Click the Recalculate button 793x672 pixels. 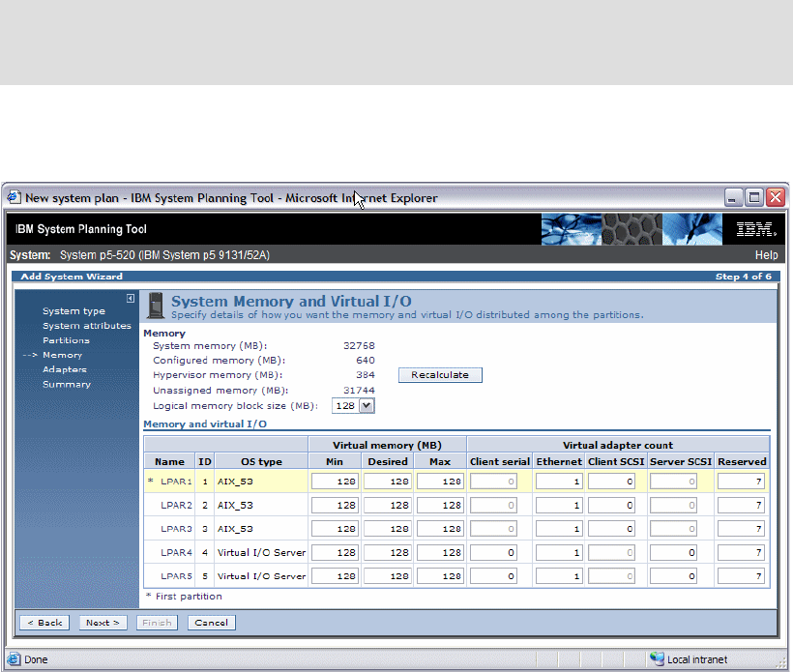click(440, 375)
